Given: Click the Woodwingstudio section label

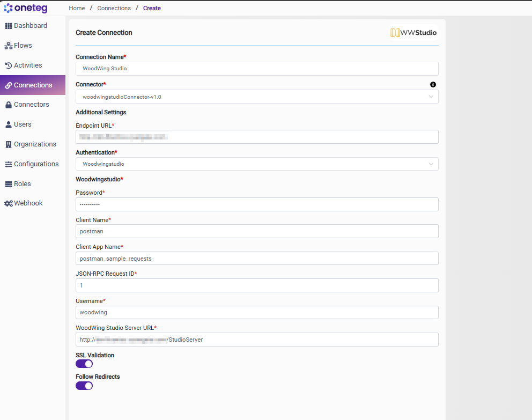Looking at the screenshot, I should [98, 179].
